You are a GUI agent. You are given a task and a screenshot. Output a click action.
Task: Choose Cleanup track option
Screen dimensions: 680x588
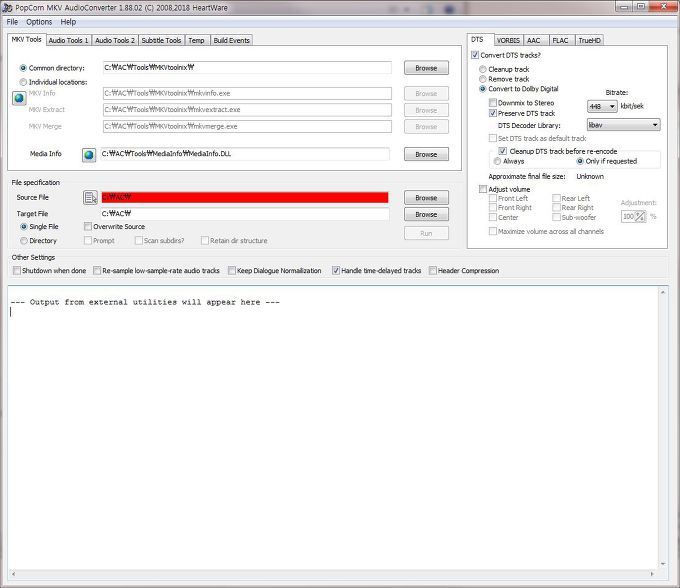(482, 69)
